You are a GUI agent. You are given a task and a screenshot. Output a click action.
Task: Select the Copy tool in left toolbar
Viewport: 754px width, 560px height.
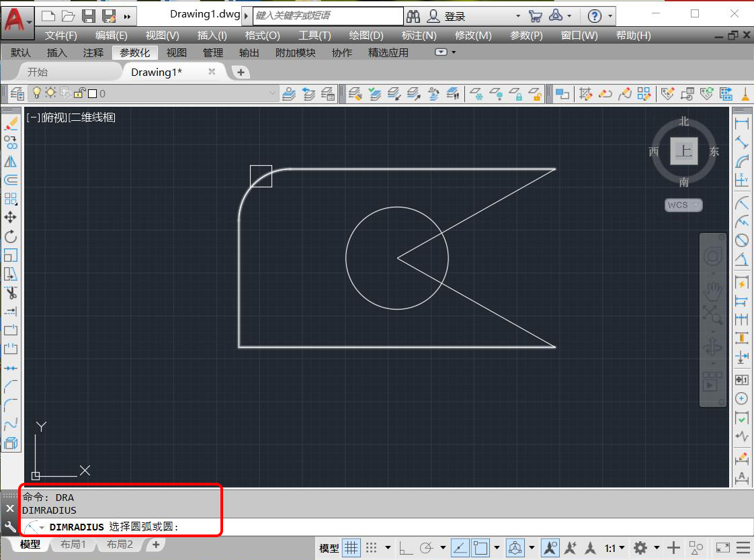coord(11,142)
